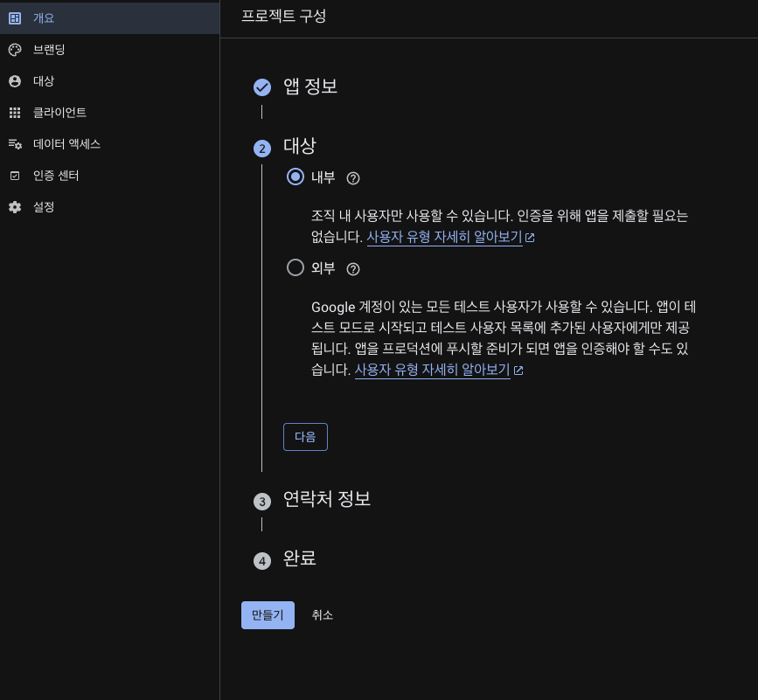
Task: Open user type link under 외부 description
Action: coord(432,370)
